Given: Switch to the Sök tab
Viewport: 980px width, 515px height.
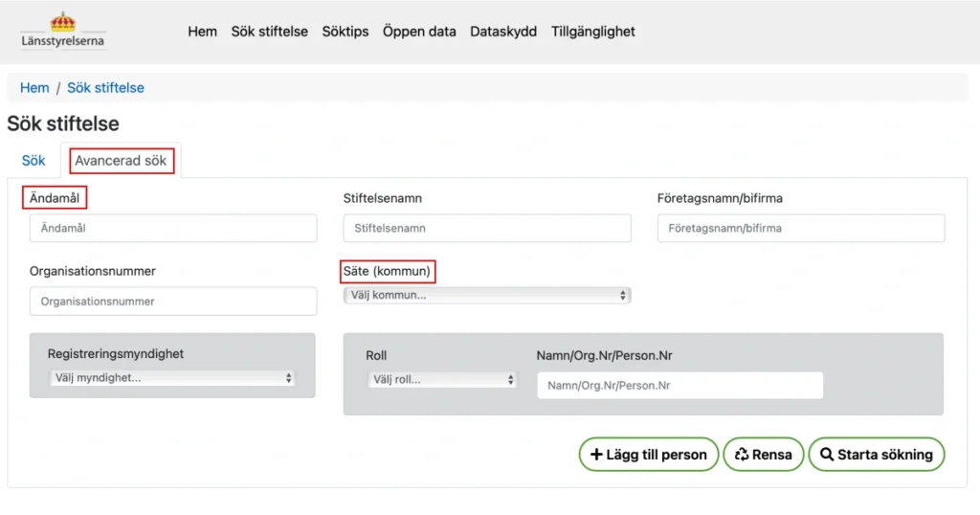Looking at the screenshot, I should pos(33,160).
